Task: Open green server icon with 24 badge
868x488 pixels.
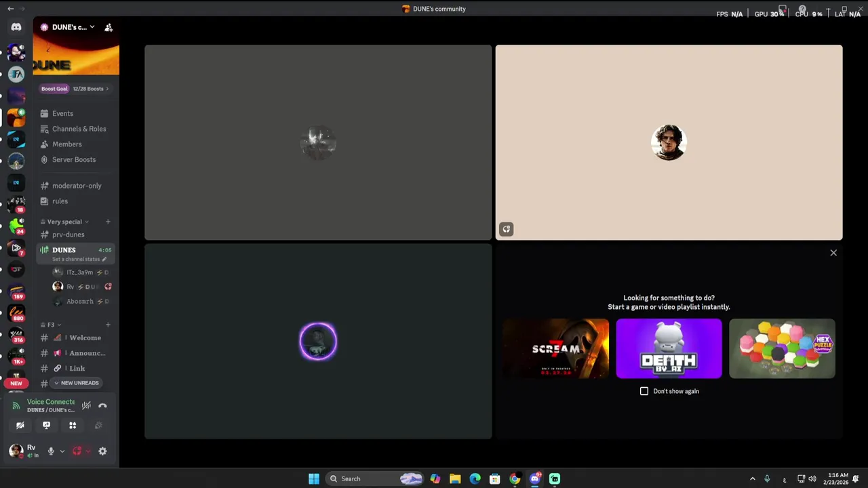Action: (16, 226)
